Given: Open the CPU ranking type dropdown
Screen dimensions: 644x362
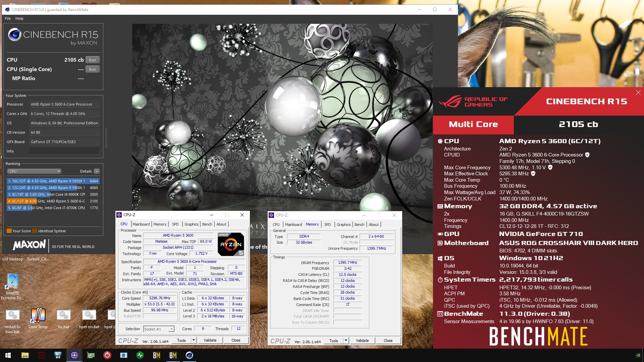Looking at the screenshot, I should tap(34, 171).
